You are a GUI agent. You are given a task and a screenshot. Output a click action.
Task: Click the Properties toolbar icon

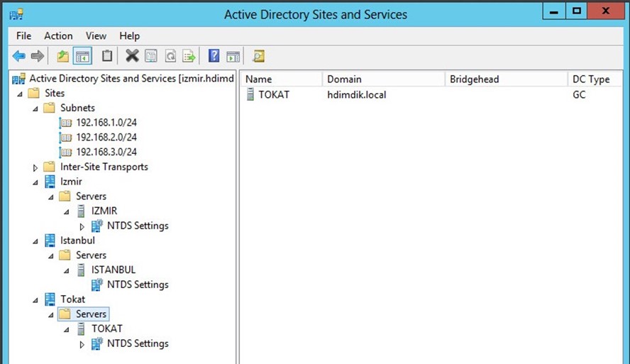pyautogui.click(x=151, y=56)
